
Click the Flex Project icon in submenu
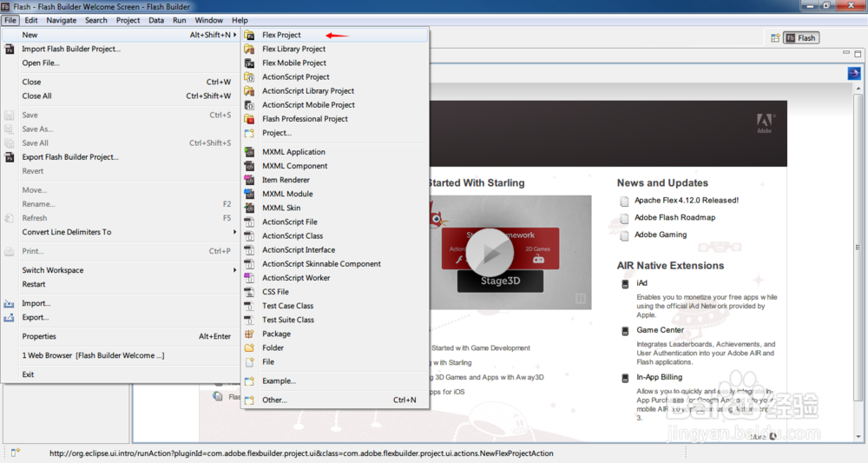pyautogui.click(x=250, y=35)
